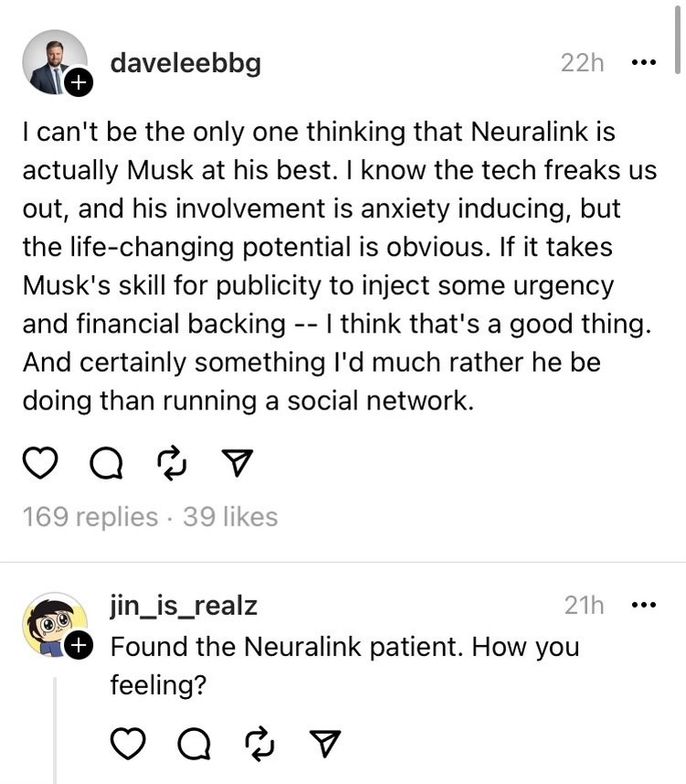The width and height of the screenshot is (686, 784).
Task: Reply to daveleebbg's post
Action: (x=105, y=465)
